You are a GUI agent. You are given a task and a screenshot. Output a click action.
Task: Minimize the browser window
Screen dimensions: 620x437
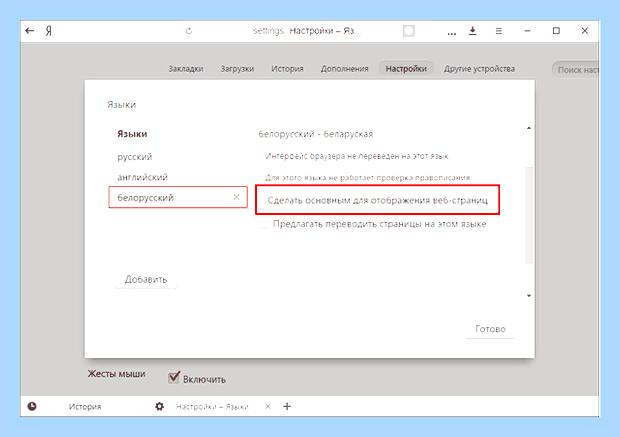pos(527,31)
